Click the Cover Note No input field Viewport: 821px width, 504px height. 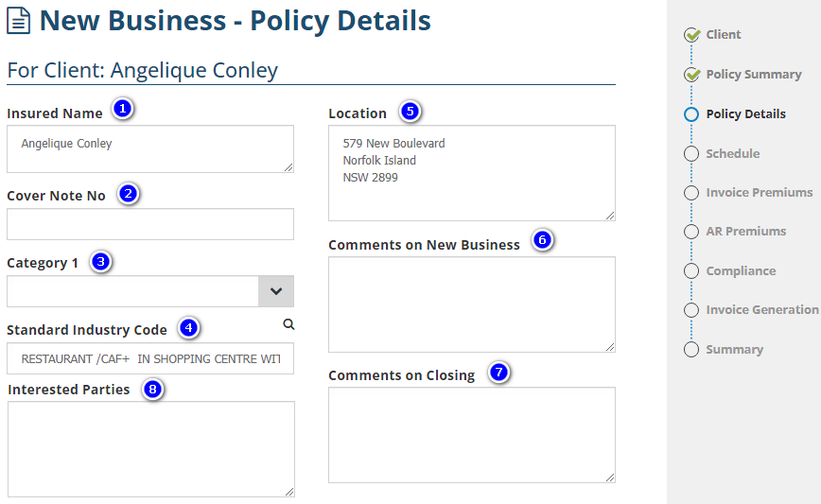pos(150,224)
